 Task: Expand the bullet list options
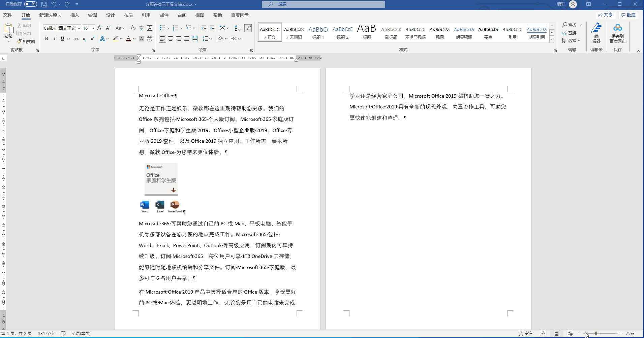point(168,28)
